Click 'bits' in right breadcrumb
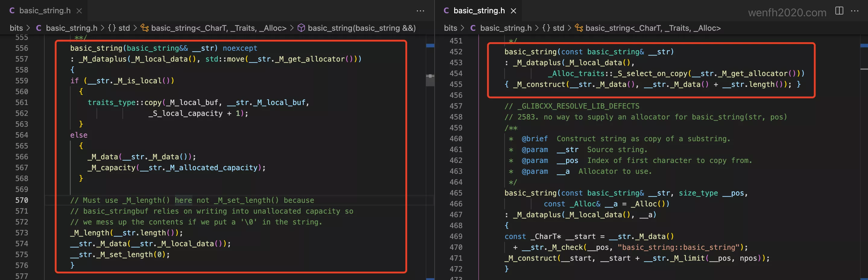The image size is (868, 280). pos(450,28)
